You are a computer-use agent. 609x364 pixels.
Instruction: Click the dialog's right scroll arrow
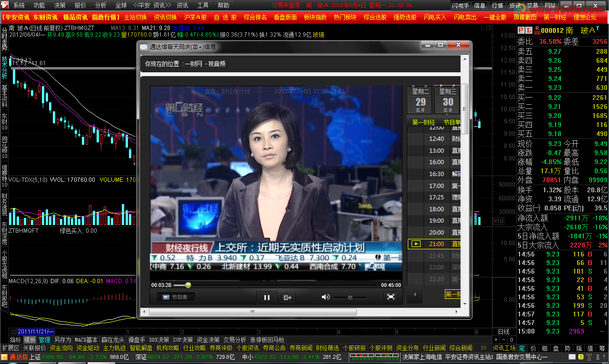tap(458, 312)
